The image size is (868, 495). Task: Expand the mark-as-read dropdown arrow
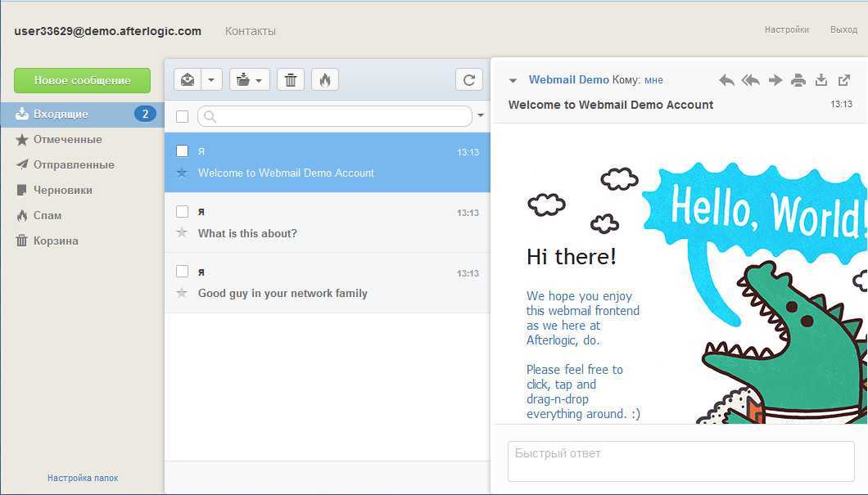coord(211,79)
